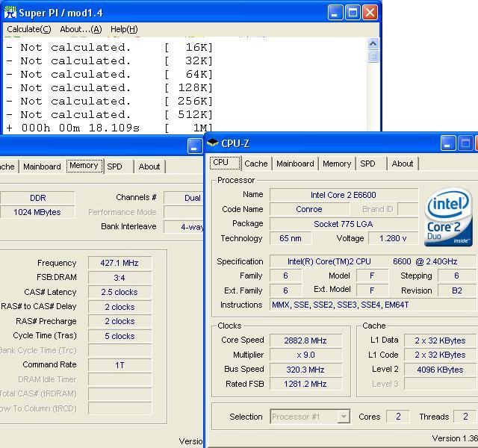Open the Memory tab in front CPU-Z
Screen dimensions: 478x448
click(x=337, y=164)
